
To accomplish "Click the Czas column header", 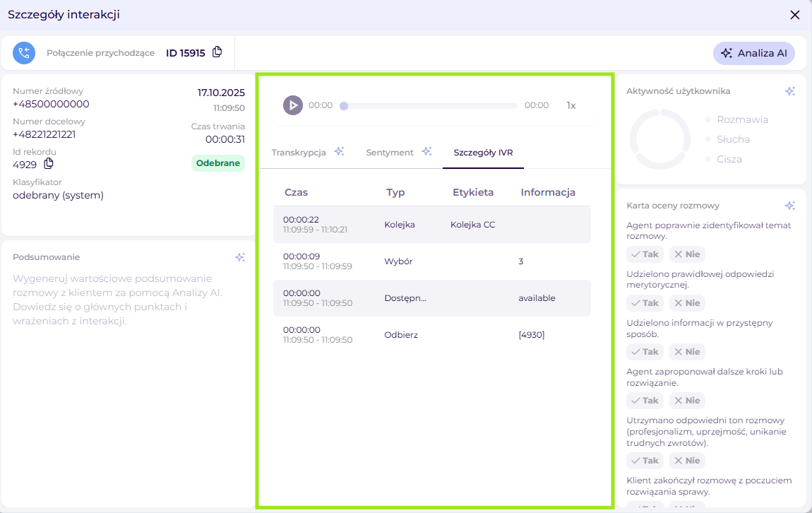I will (297, 192).
